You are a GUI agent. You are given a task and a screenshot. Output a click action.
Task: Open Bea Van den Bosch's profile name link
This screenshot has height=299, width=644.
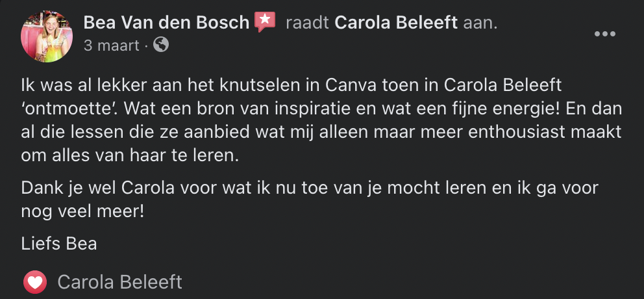pos(166,23)
